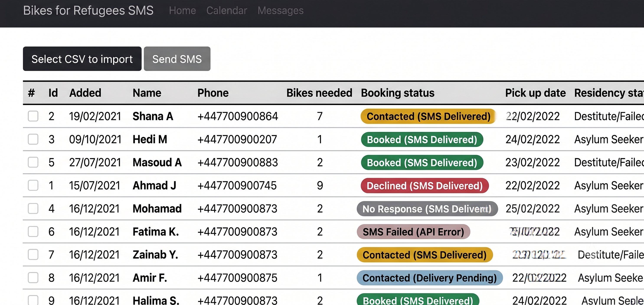Click Shana A's bikes needed value 7
644x305 pixels.
(x=320, y=116)
